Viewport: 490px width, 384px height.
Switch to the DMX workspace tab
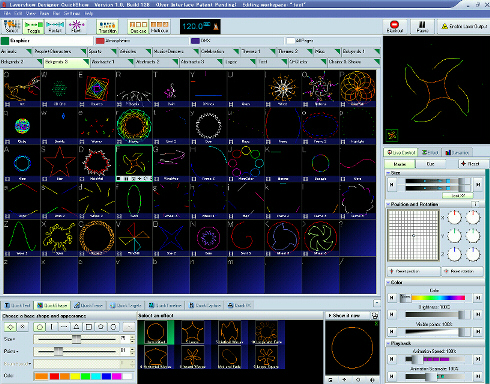point(237,41)
